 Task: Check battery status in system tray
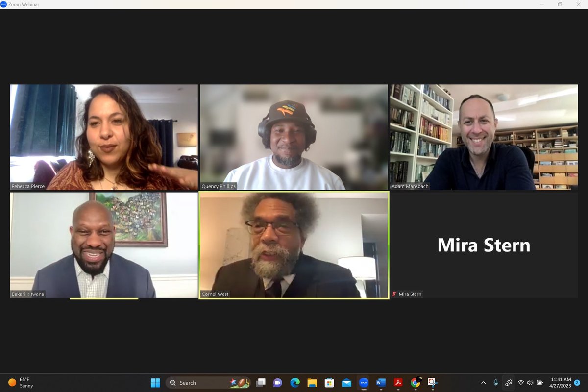[540, 383]
